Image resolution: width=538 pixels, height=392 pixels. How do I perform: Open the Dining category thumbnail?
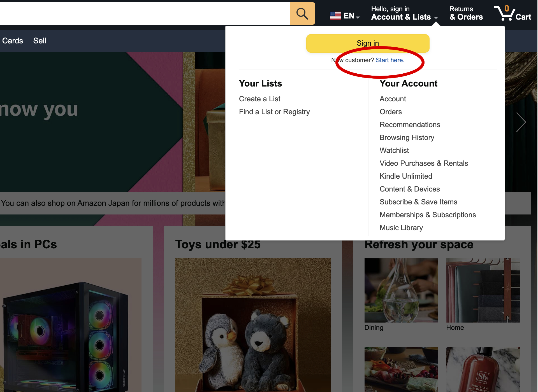(x=401, y=290)
